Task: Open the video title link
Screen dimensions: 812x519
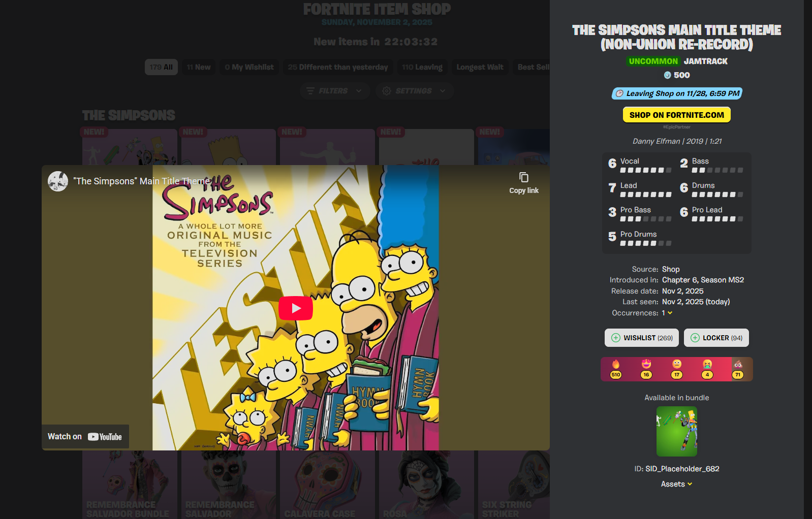Action: click(141, 181)
